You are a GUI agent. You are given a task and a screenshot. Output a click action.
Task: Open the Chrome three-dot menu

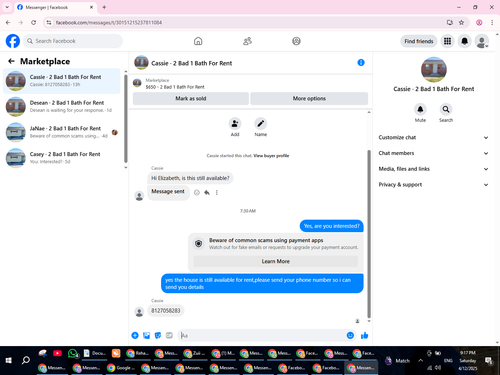(492, 22)
